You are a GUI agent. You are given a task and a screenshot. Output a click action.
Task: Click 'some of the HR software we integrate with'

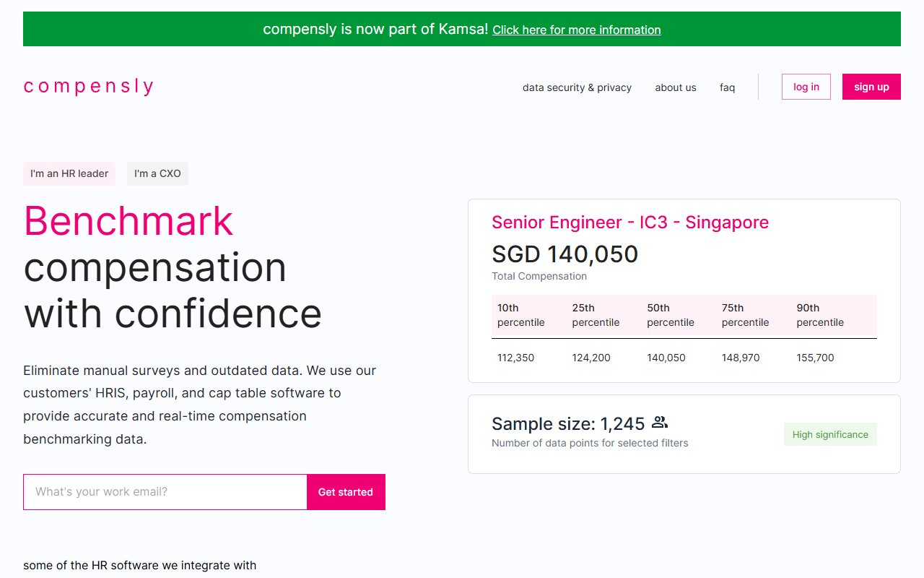pos(139,565)
